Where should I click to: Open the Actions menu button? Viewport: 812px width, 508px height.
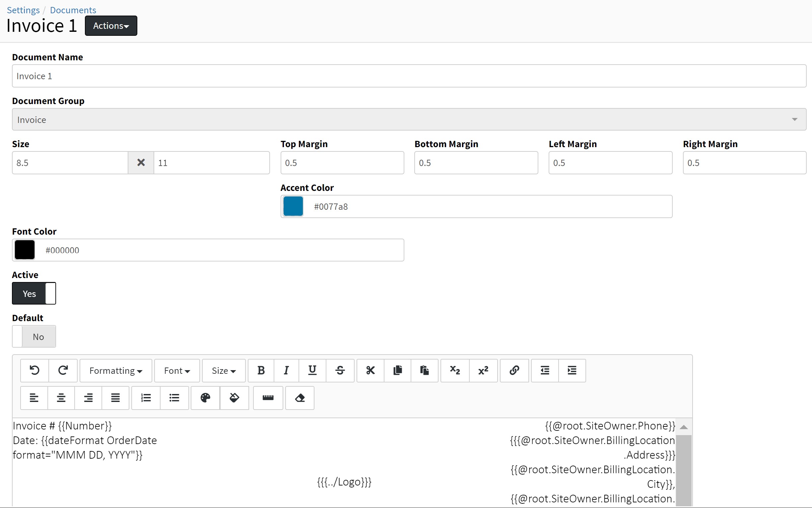click(x=111, y=26)
